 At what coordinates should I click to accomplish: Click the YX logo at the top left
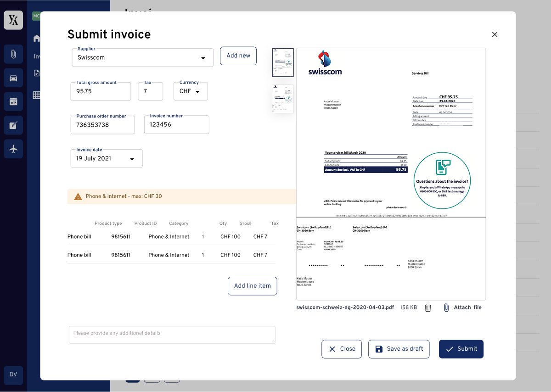(x=13, y=20)
